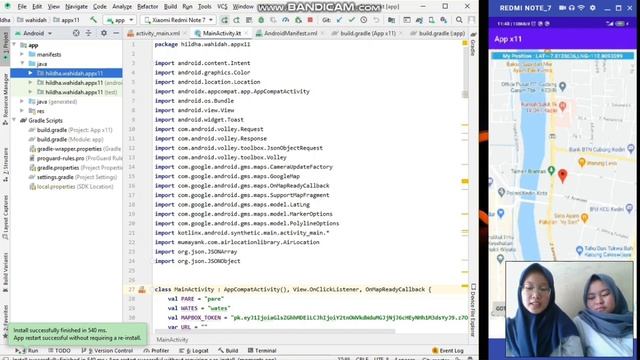Screen dimensions: 640x360
Task: Click the Git Rollback undo icon
Action: pos(376,20)
